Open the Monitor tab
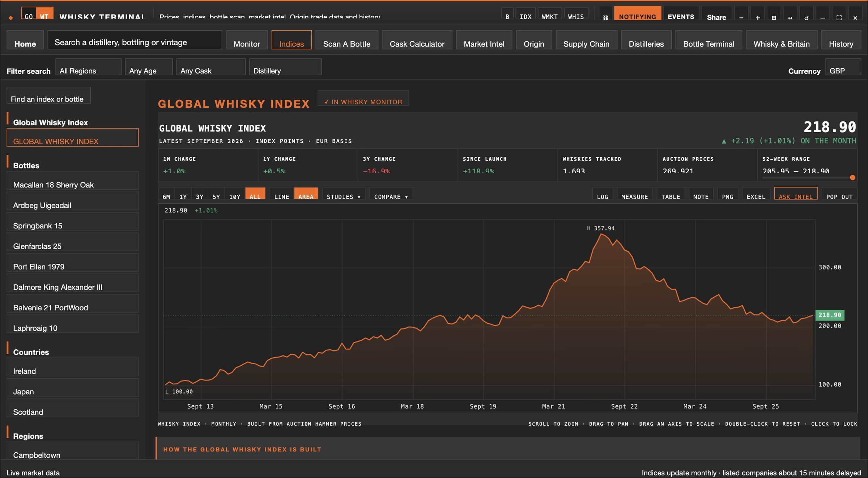Screen dimensions: 868x478 247,40
